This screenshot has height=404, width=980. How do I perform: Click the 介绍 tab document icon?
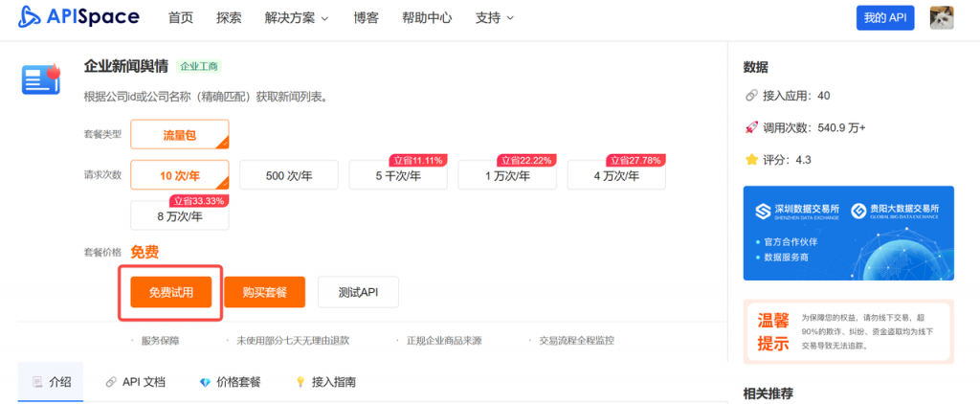[x=37, y=381]
